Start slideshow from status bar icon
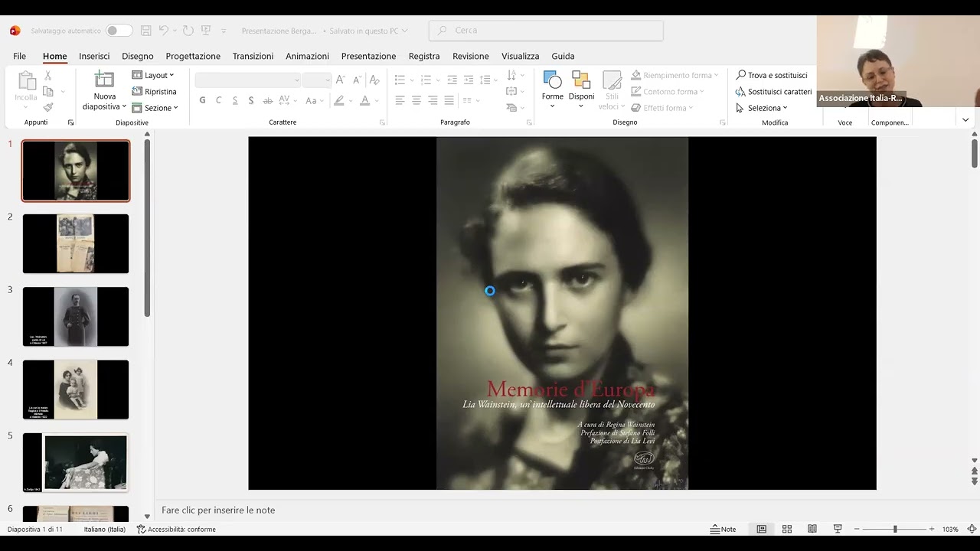Viewport: 980px width, 551px height. (838, 529)
